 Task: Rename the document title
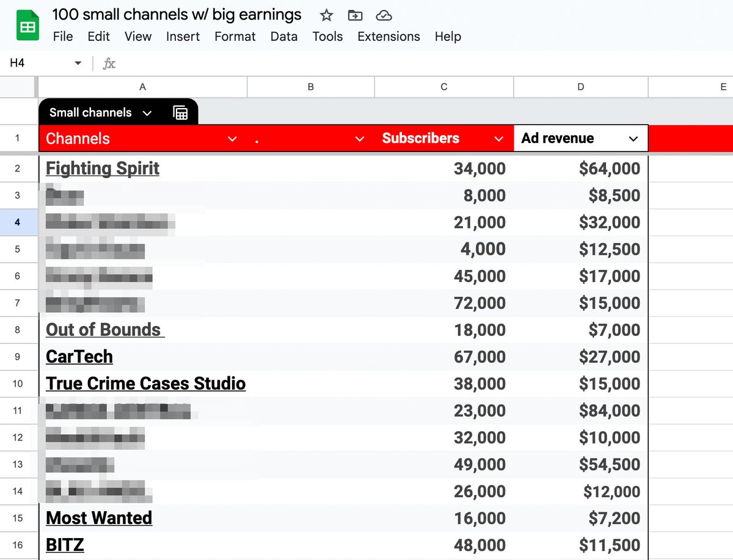pos(177,15)
